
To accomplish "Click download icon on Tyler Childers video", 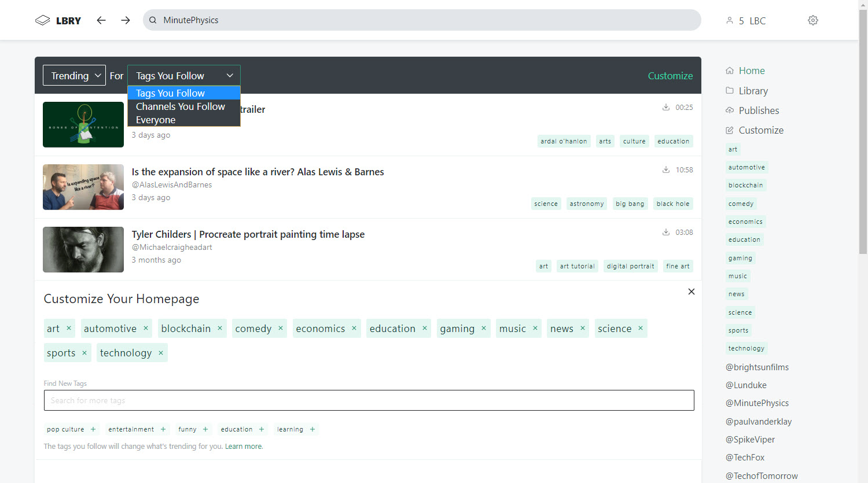I will (x=666, y=232).
